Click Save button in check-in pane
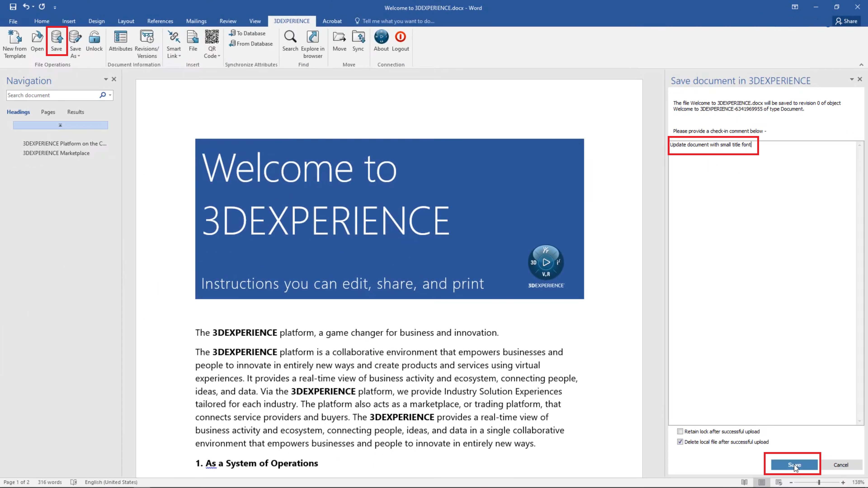Screen dimensions: 868x488 coord(794,465)
